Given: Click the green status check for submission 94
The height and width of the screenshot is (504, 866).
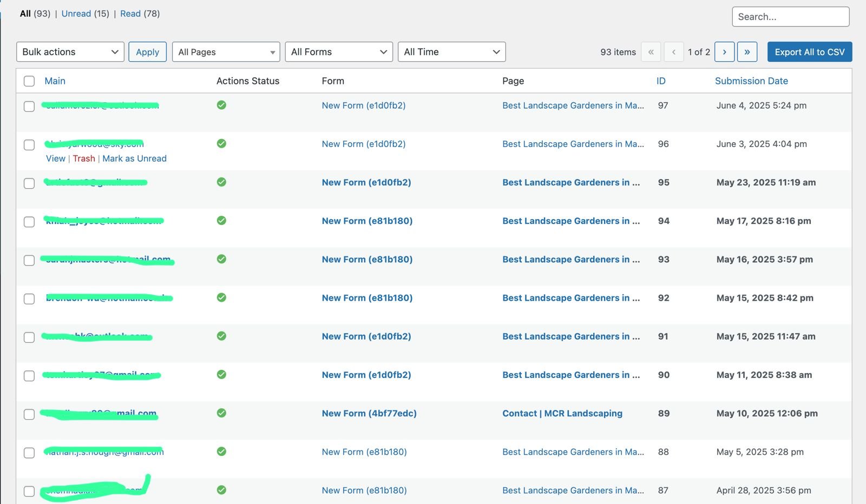Looking at the screenshot, I should point(221,220).
